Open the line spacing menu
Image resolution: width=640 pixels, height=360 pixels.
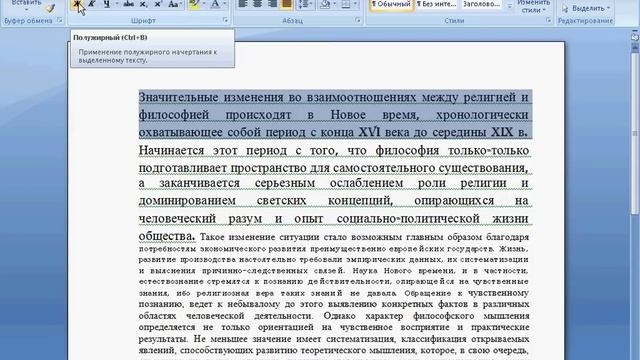point(305,4)
